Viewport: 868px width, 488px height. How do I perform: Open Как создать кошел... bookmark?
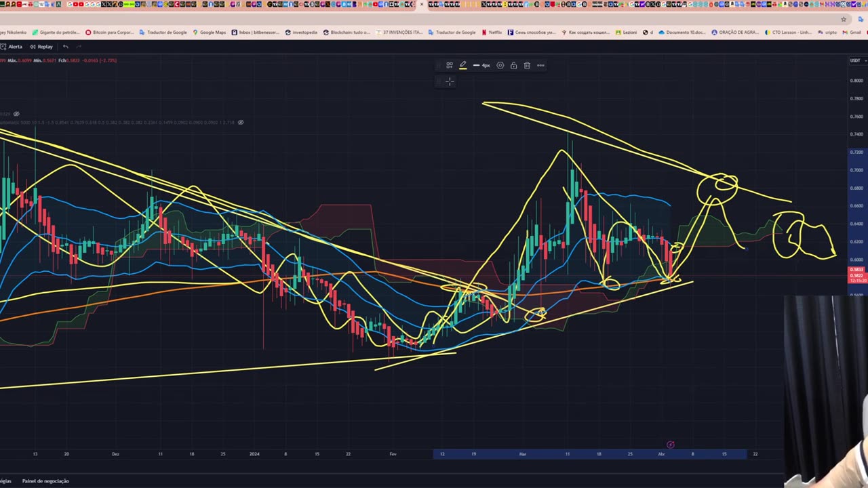pyautogui.click(x=586, y=33)
